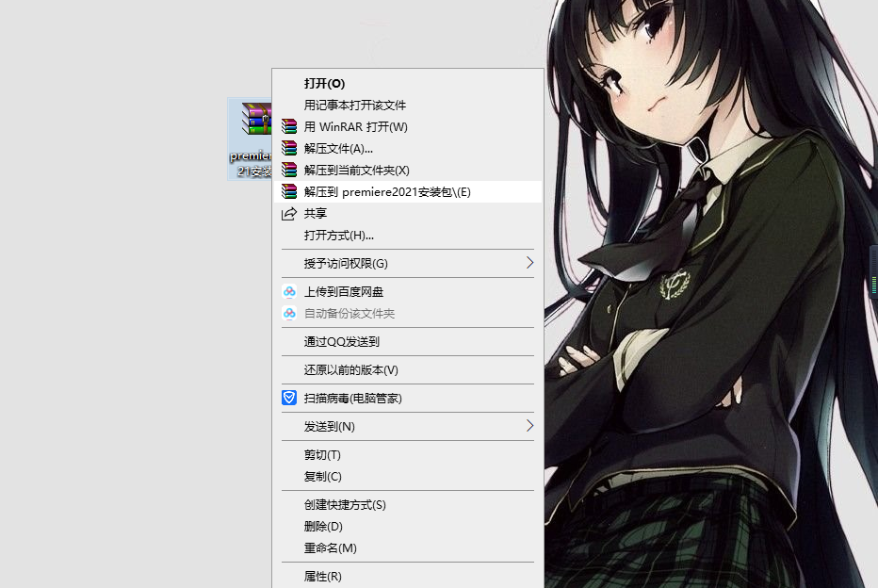Choose 通过QQ发送到 entry
The height and width of the screenshot is (588, 878).
(x=408, y=342)
